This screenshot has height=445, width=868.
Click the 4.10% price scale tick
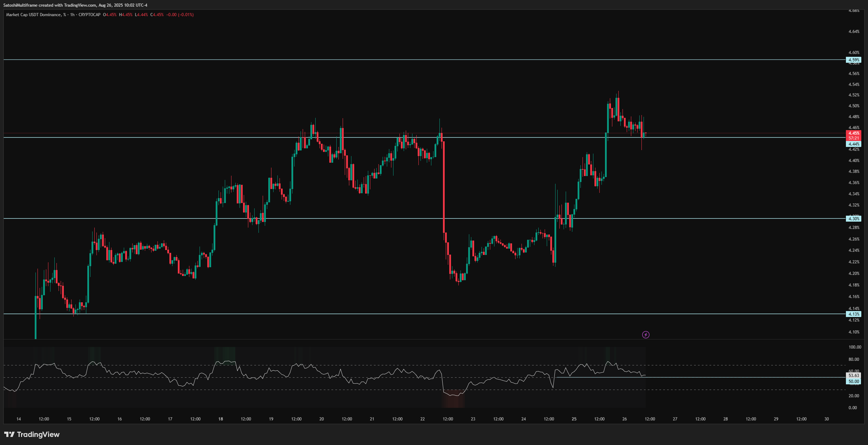pos(854,332)
